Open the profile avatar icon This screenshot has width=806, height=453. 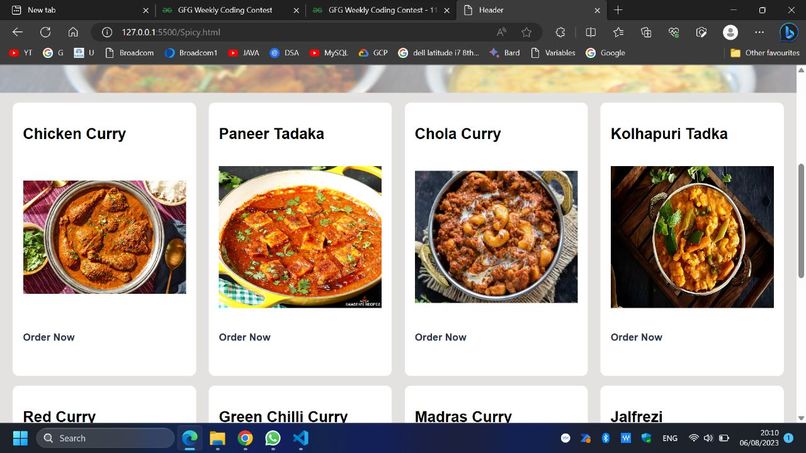(730, 32)
